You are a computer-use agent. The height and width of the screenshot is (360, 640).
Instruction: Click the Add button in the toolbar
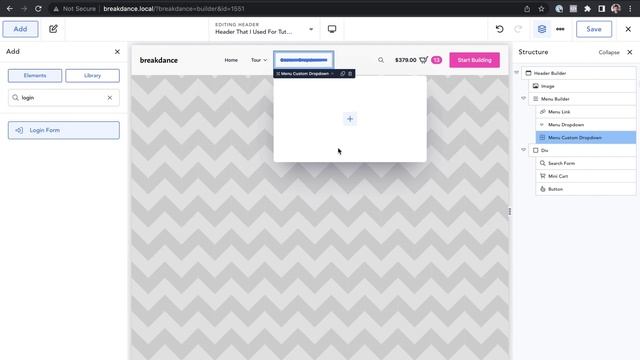coord(20,29)
